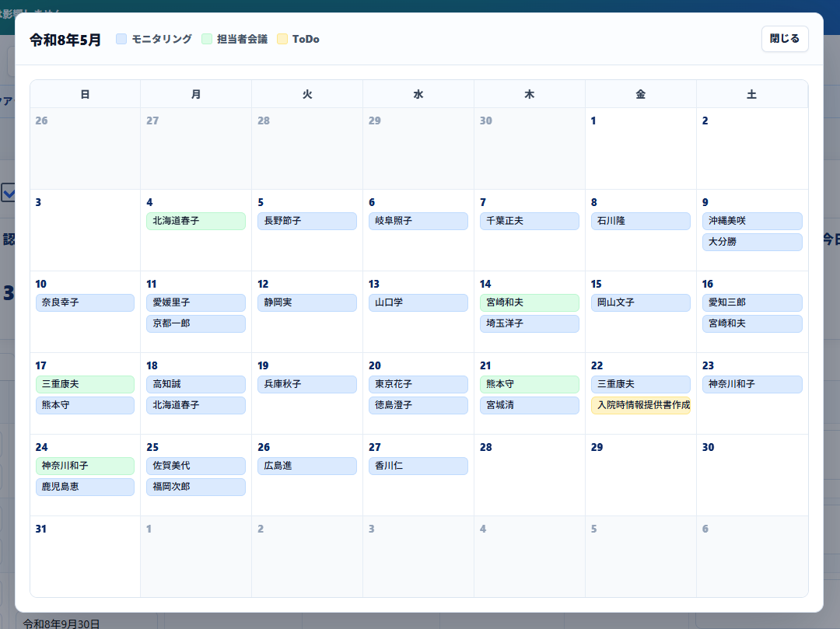Click the May 31 date cell

(86, 557)
